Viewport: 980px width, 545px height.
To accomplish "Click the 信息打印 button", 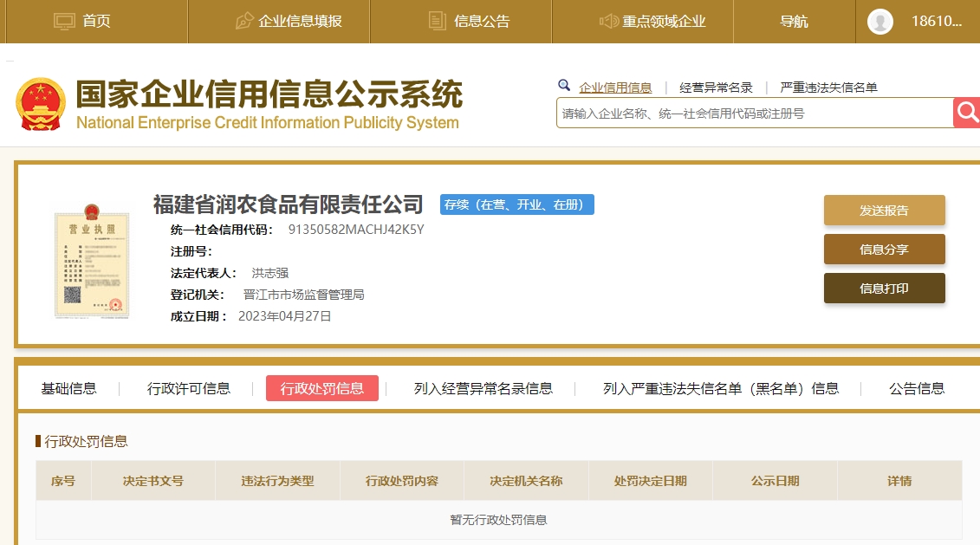I will click(884, 289).
